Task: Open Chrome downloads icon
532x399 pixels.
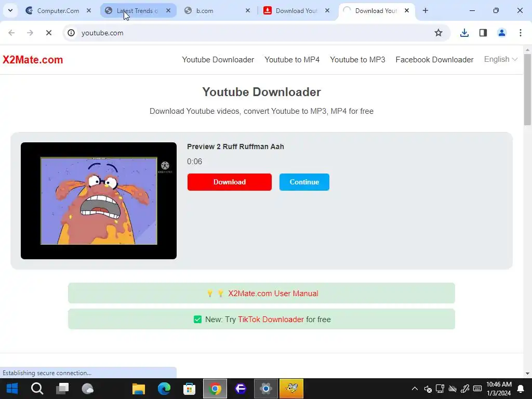Action: [x=464, y=33]
